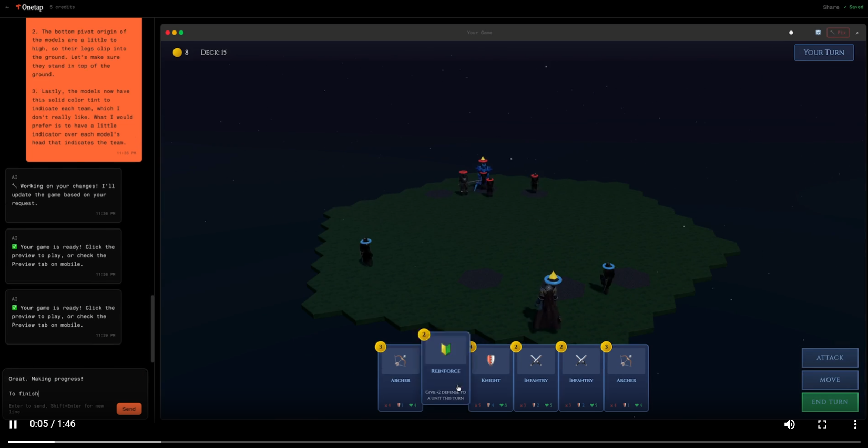Seek within the video progress bar
Image resolution: width=868 pixels, height=448 pixels.
[x=434, y=442]
